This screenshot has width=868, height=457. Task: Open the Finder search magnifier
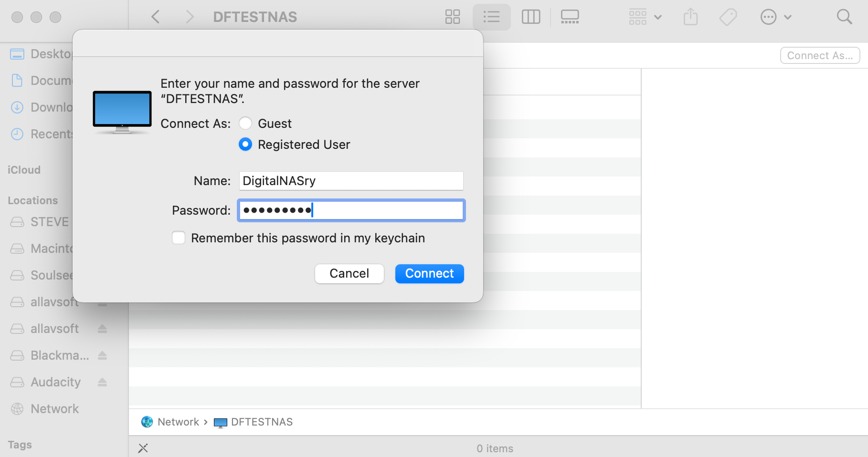(x=844, y=17)
